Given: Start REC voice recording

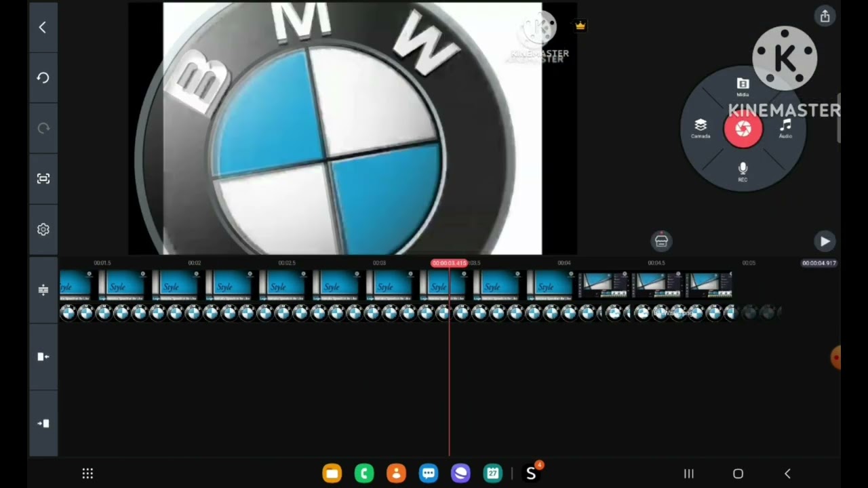Looking at the screenshot, I should coord(743,171).
